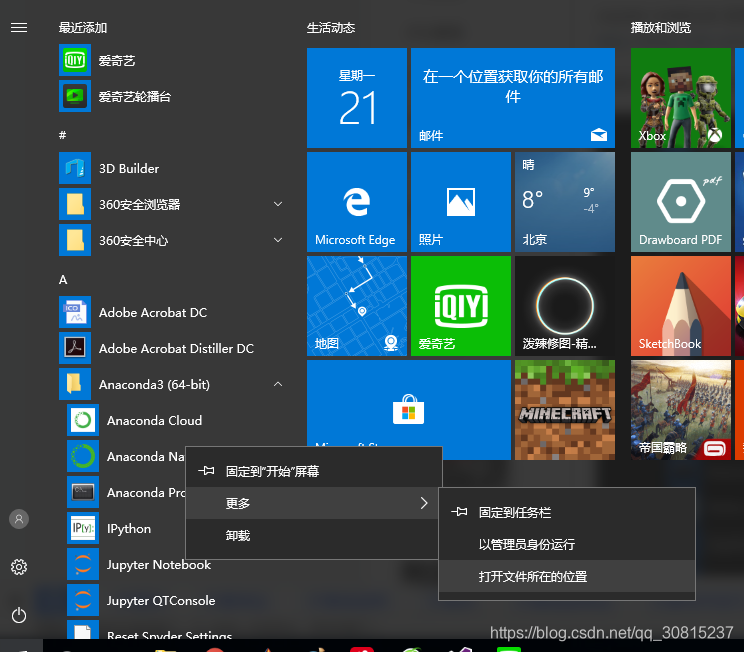Launch the Drawboard PDF tile
This screenshot has width=744, height=652.
pyautogui.click(x=681, y=202)
